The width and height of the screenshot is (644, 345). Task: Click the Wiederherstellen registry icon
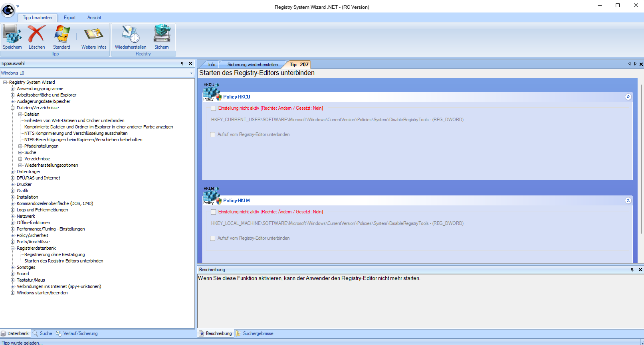click(x=131, y=34)
